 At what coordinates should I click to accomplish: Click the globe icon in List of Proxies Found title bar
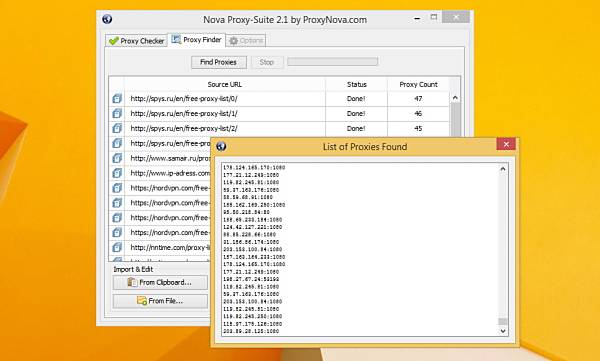click(x=221, y=146)
